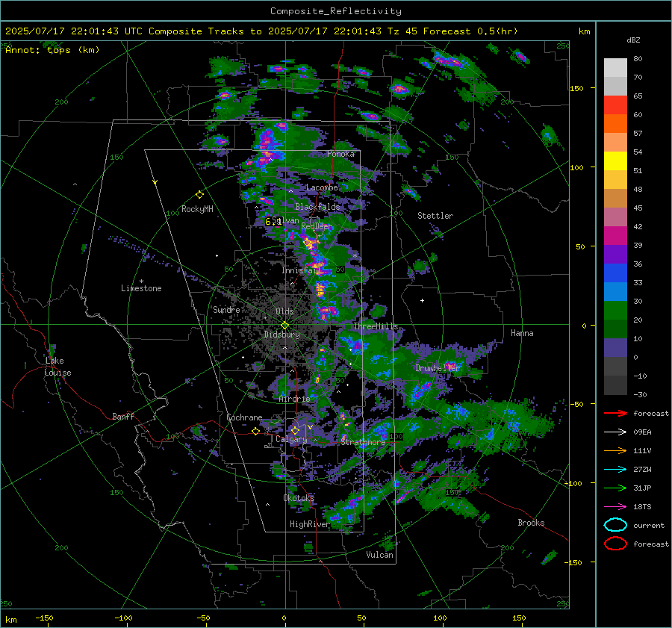Viewport: 672px width, 628px height.
Task: Select the bright green swatch in dBZ scale
Action: click(x=615, y=311)
